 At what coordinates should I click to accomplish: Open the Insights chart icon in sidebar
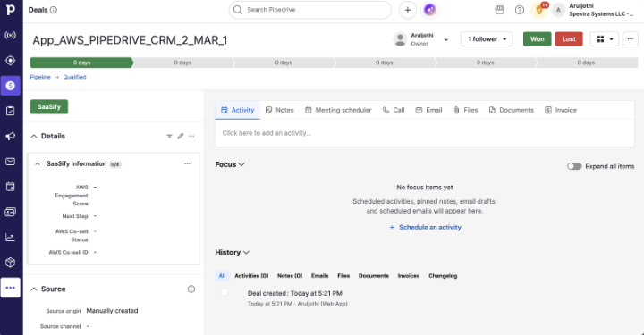click(10, 237)
